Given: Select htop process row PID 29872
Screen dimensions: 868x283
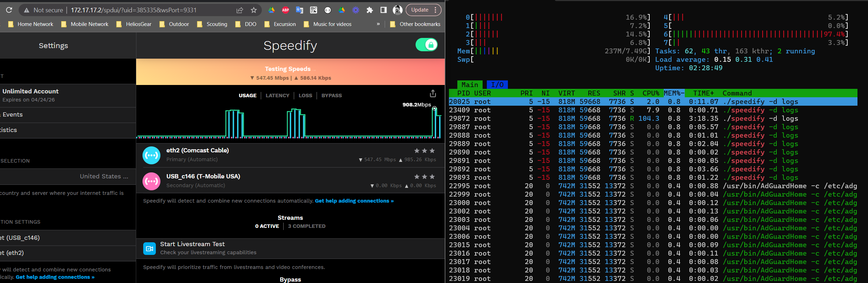Looking at the screenshot, I should tap(653, 119).
